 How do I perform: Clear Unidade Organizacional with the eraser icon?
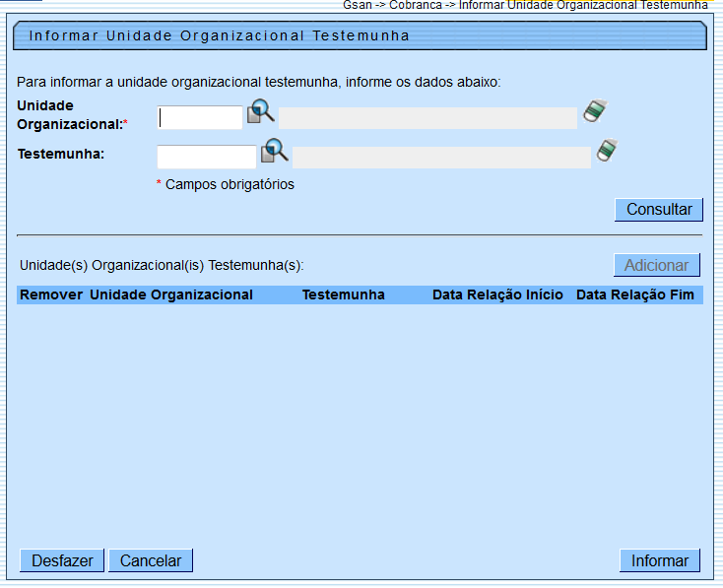click(593, 111)
